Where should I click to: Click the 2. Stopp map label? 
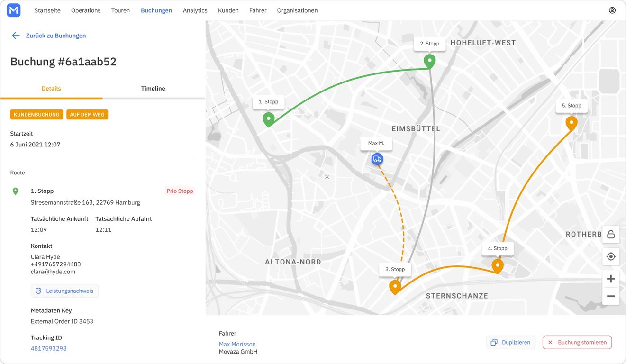click(x=430, y=44)
